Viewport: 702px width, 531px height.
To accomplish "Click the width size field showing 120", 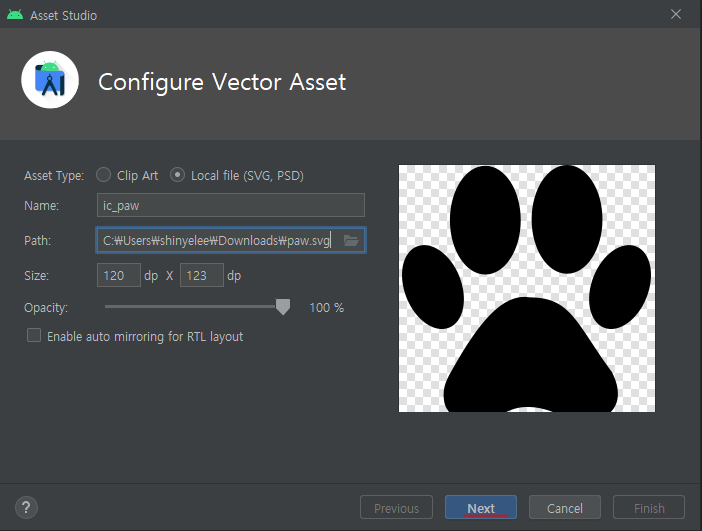I will [119, 275].
